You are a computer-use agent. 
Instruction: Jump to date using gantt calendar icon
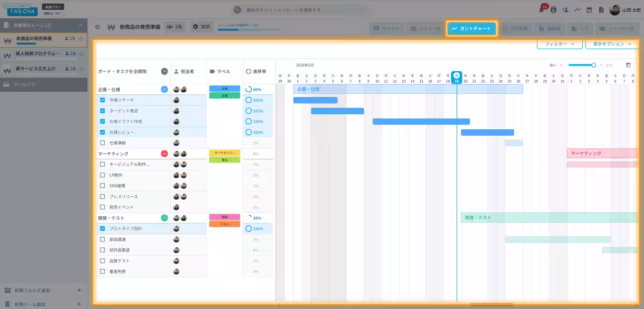[x=628, y=65]
